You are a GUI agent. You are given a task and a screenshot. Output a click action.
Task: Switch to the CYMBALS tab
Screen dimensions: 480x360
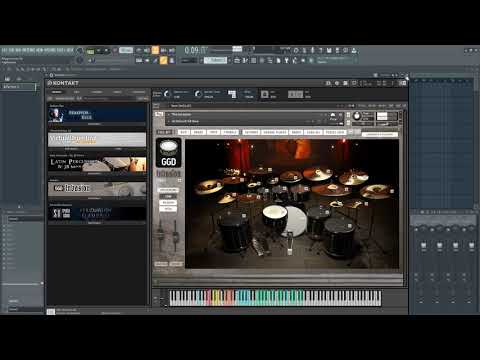(x=230, y=132)
